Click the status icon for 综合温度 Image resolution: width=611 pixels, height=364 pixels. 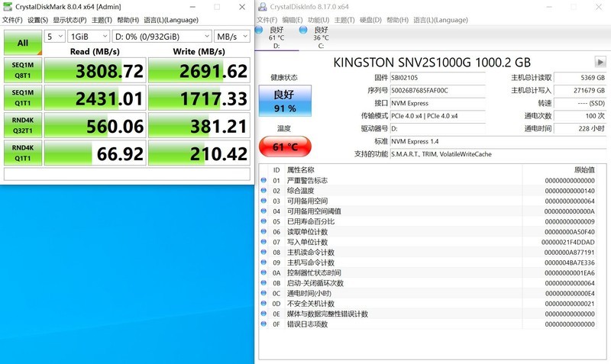tap(263, 190)
